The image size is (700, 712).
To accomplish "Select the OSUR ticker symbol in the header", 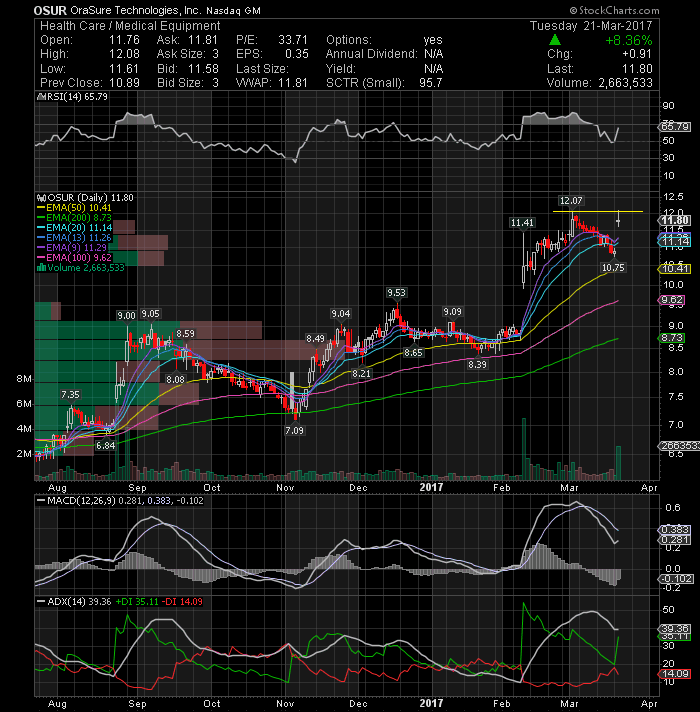I will 50,10.
